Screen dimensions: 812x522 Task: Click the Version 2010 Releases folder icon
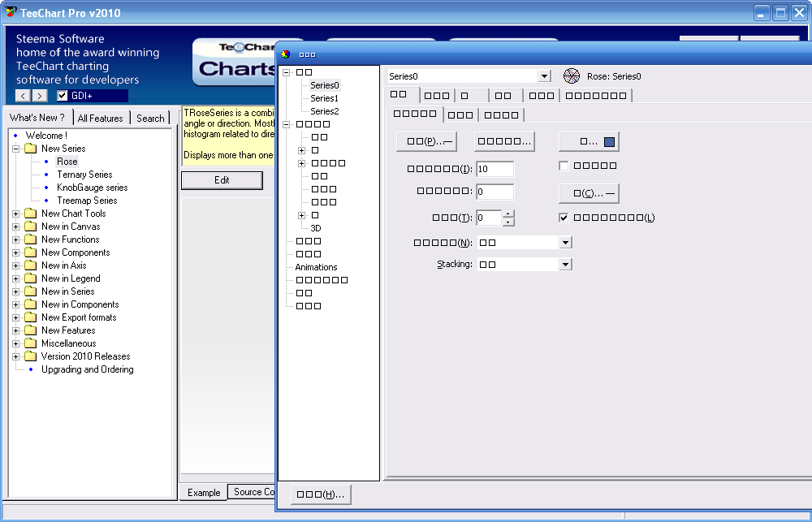[x=31, y=356]
